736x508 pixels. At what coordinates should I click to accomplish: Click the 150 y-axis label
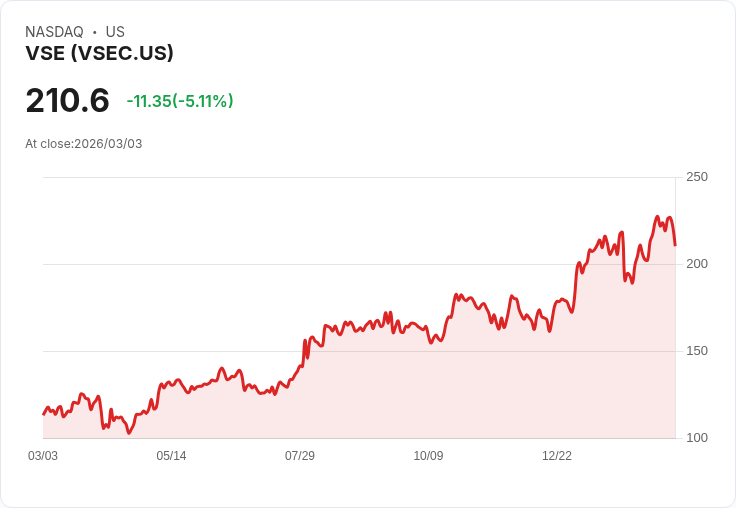click(696, 351)
